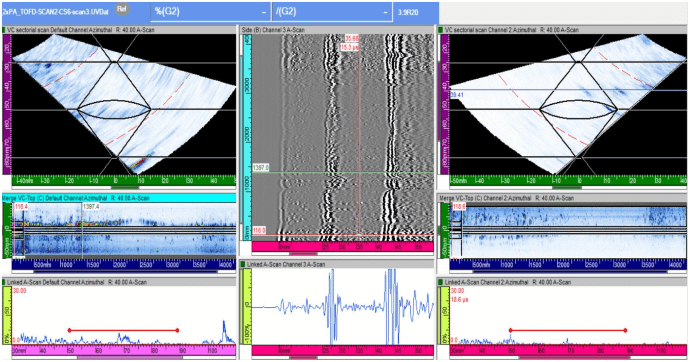Viewport: 690px width, 362px height.
Task: Click magenta ruler under Default Channel Linked A-Scan
Action: coord(124,350)
